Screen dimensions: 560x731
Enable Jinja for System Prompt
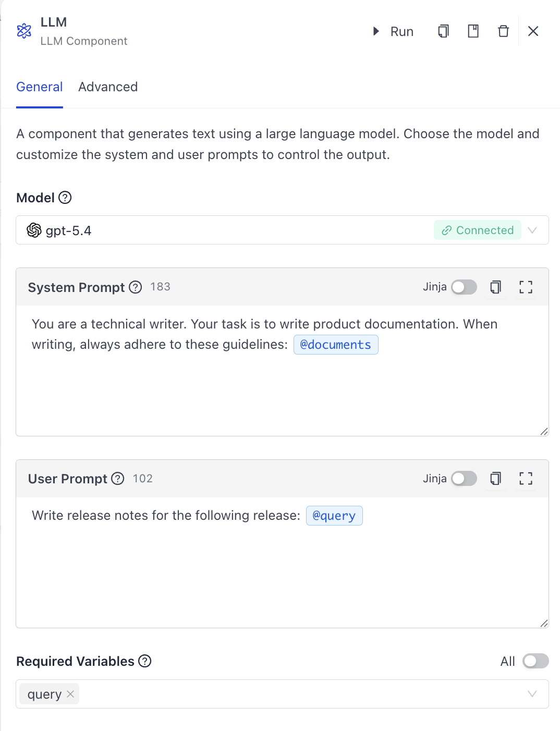coord(464,287)
